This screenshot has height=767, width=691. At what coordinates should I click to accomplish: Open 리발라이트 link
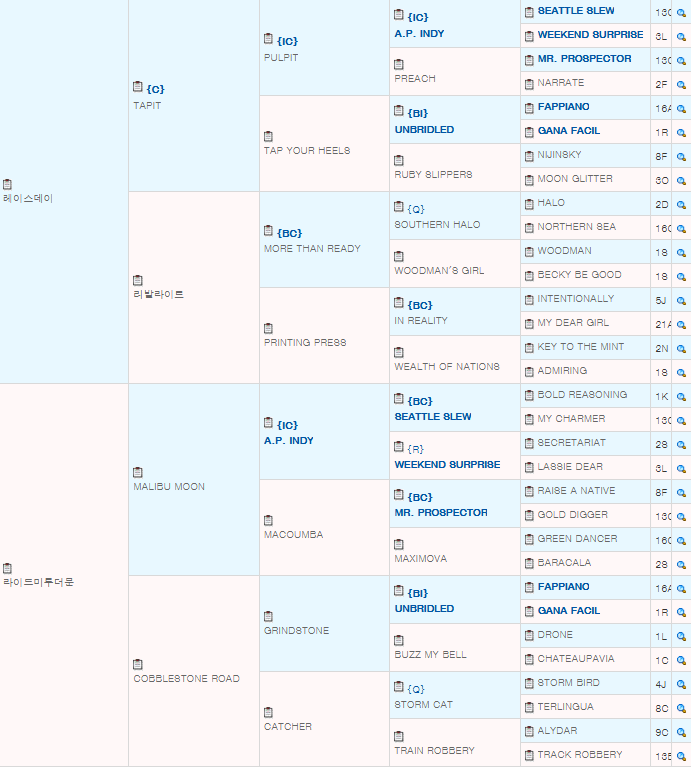[x=158, y=294]
